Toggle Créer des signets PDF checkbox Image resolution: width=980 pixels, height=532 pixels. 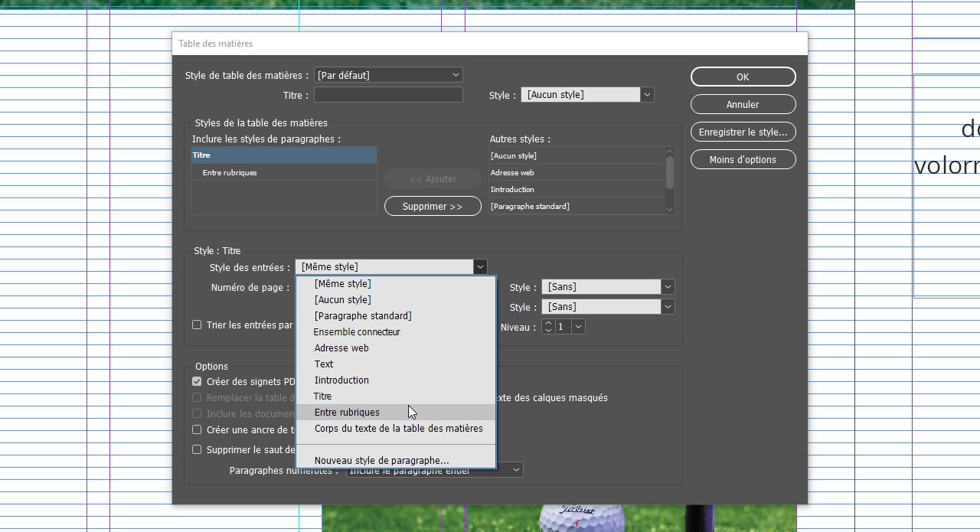click(197, 381)
